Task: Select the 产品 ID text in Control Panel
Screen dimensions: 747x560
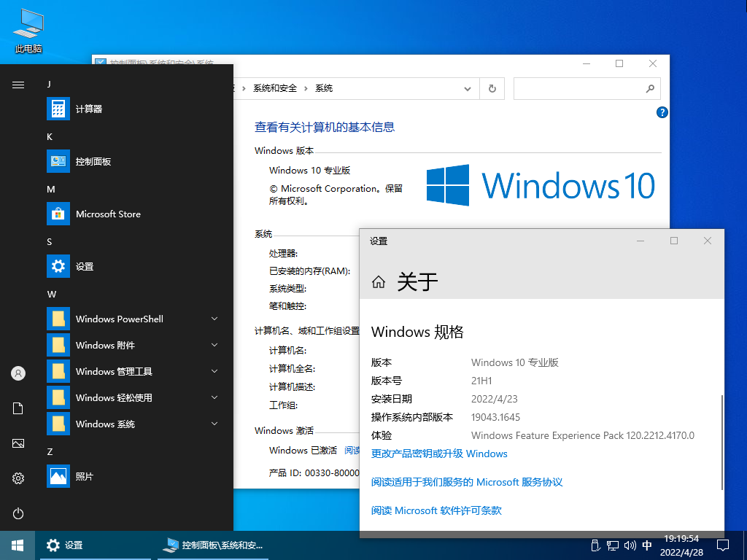Action: [x=314, y=472]
